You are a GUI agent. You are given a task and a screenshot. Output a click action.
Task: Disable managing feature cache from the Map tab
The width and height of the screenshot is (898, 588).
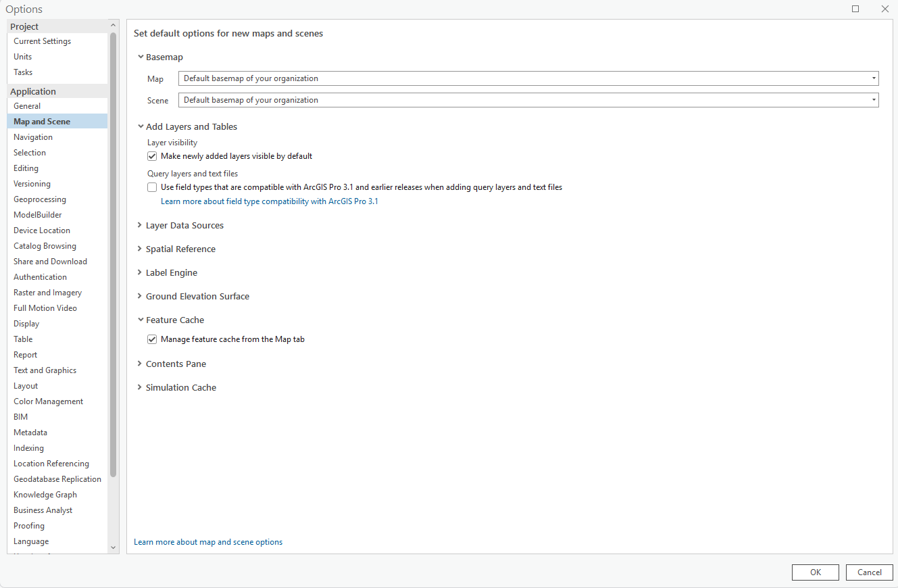click(152, 339)
